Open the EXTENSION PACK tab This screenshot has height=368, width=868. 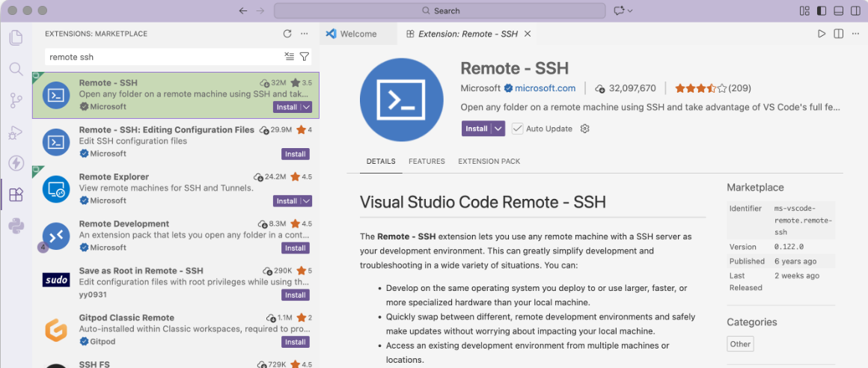click(x=489, y=162)
